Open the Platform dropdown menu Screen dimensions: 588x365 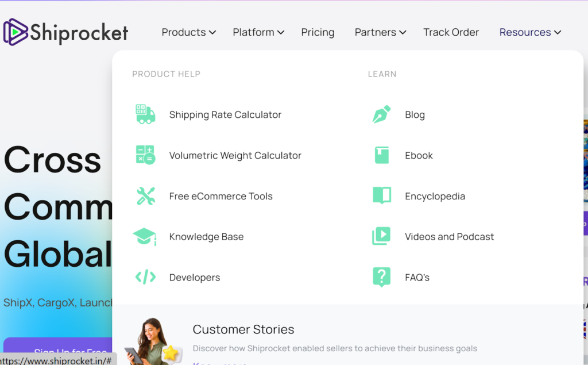click(258, 32)
